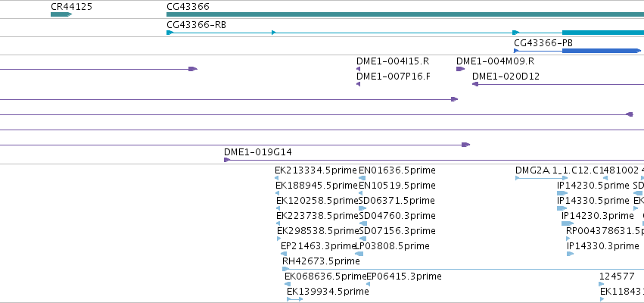Click the EK213334.5prime feature marker

(x=277, y=178)
